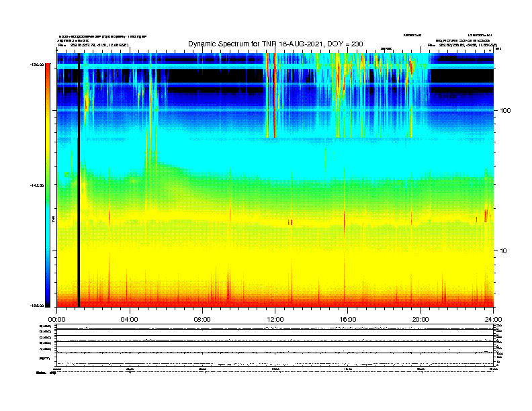Screen dimensions: 532x411
Task: Click the bright red burst near 12:00 at top
Action: coord(275,95)
